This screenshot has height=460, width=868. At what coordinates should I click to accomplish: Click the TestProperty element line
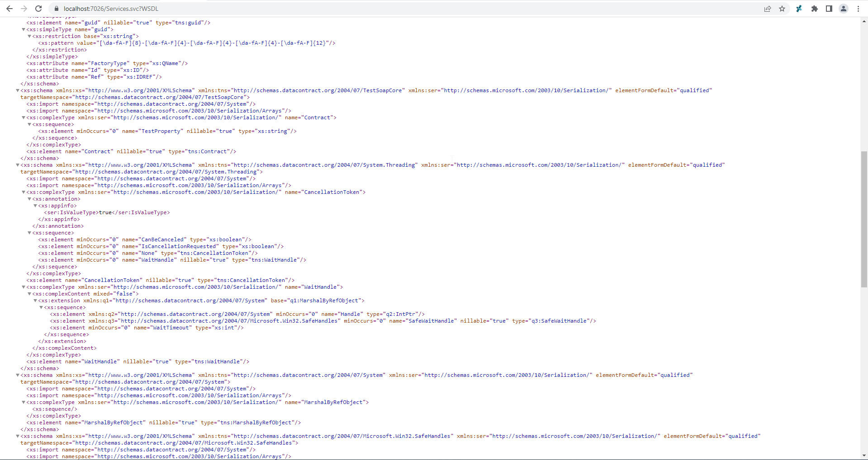[167, 131]
